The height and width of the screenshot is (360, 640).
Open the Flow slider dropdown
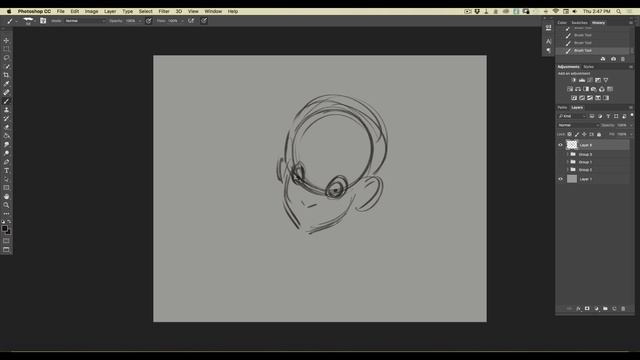tap(182, 21)
